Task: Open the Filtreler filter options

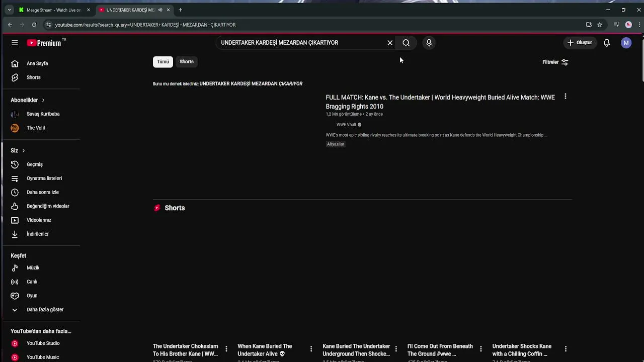Action: (x=555, y=62)
